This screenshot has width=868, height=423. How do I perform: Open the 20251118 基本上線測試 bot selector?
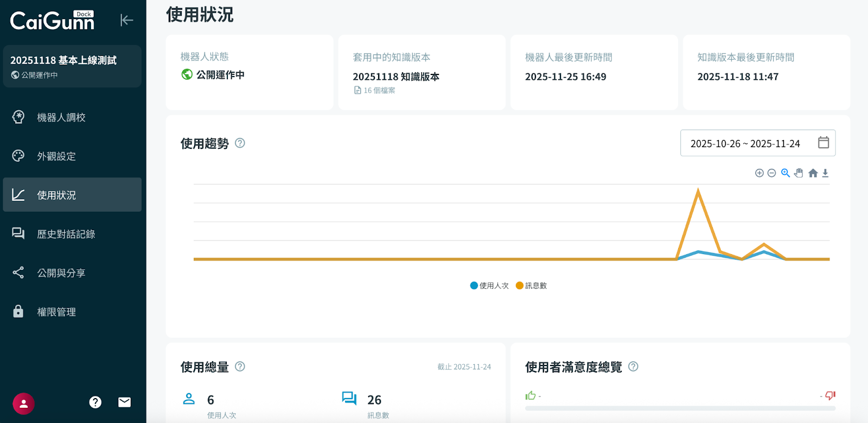(x=72, y=66)
